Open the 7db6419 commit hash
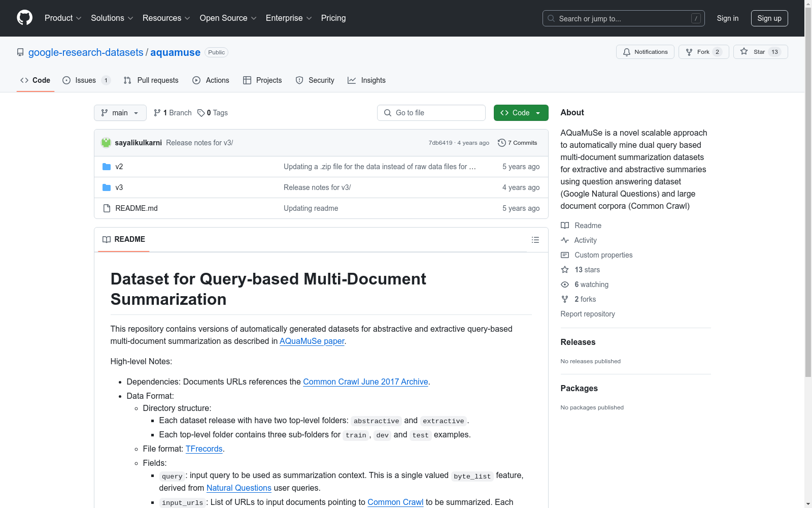This screenshot has height=508, width=812. (x=441, y=143)
